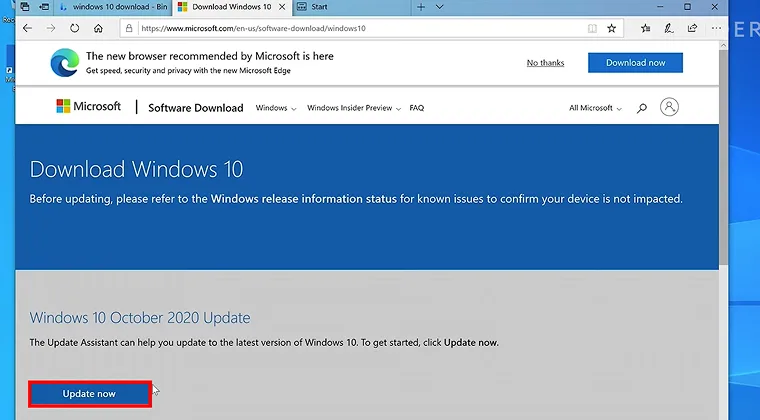Open the Software Download link

(x=196, y=108)
